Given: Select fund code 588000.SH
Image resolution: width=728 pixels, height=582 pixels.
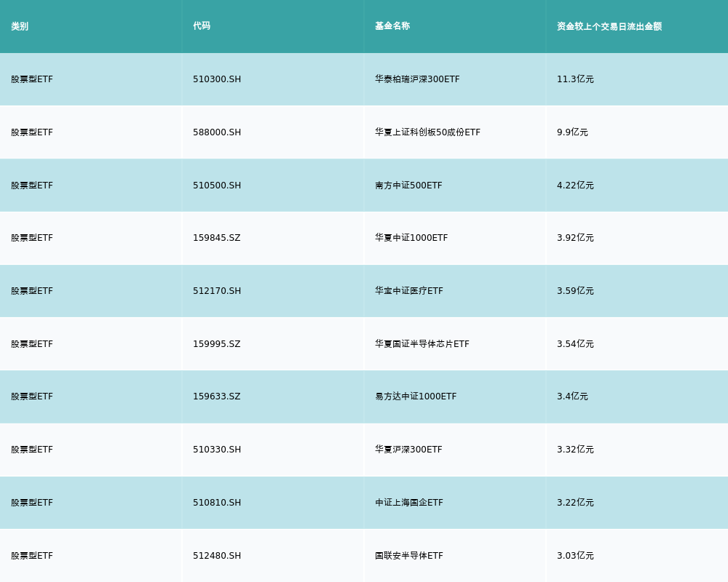Looking at the screenshot, I should (217, 132).
